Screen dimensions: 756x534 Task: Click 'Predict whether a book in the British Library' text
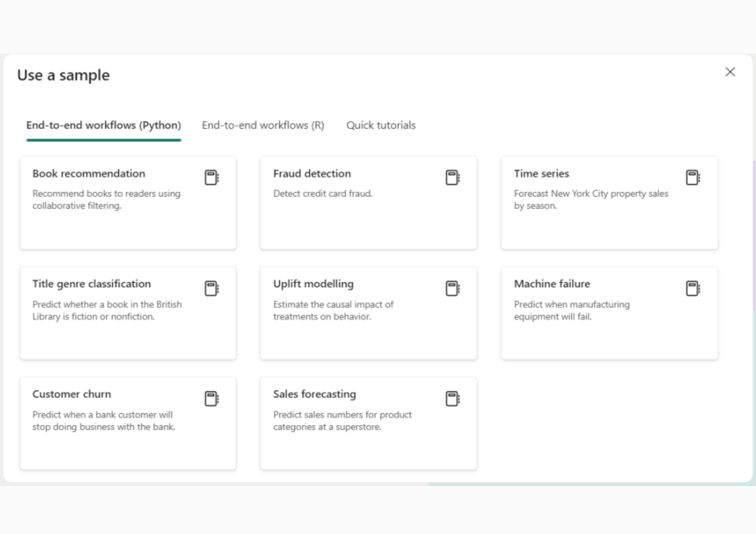click(x=107, y=310)
